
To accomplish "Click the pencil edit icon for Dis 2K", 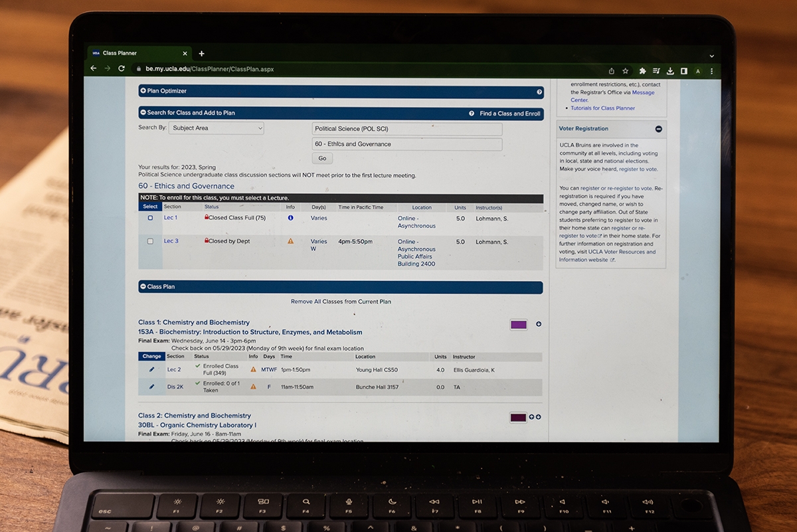I will tap(151, 387).
